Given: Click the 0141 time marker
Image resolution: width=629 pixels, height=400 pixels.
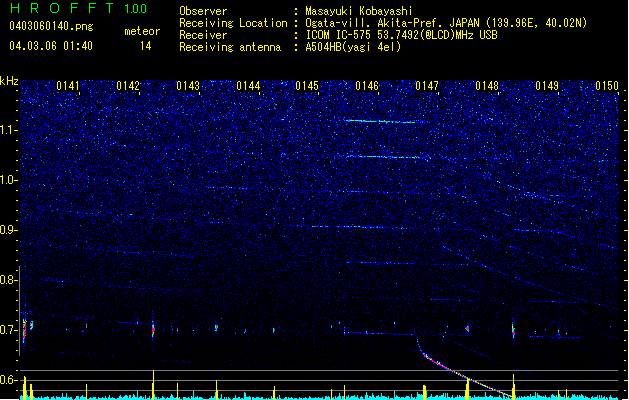Looking at the screenshot, I should tap(68, 86).
